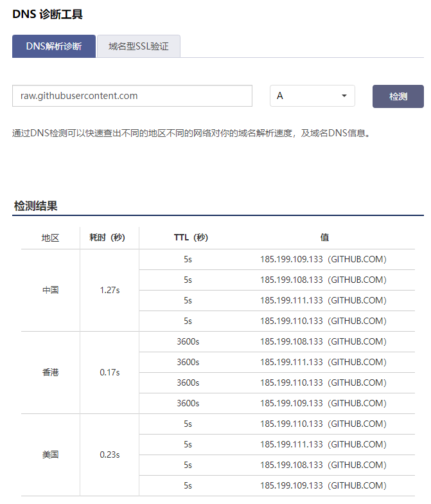This screenshot has width=431, height=504.
Task: Click the 香港 region cell
Action: [50, 372]
